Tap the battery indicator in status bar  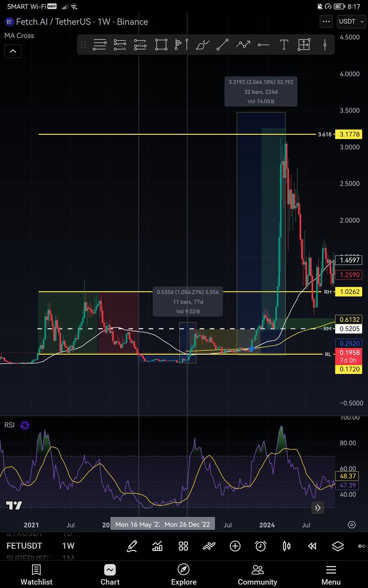(x=339, y=7)
